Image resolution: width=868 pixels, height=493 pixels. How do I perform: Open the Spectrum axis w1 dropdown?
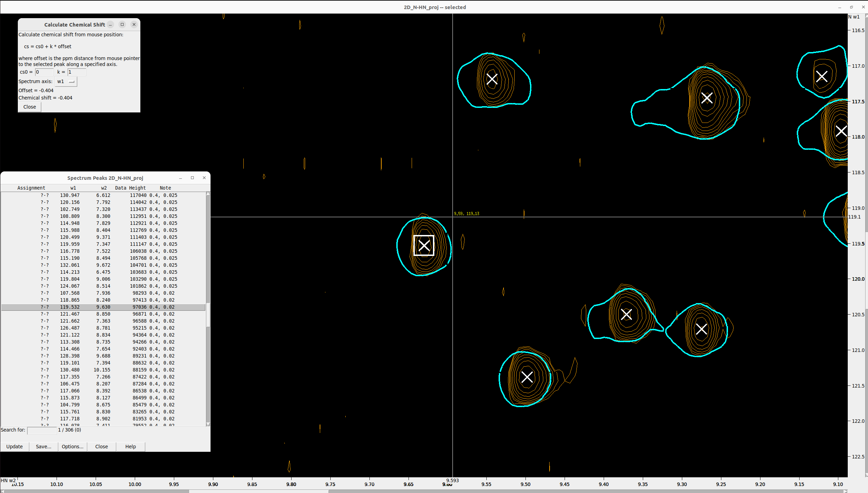[x=66, y=81]
